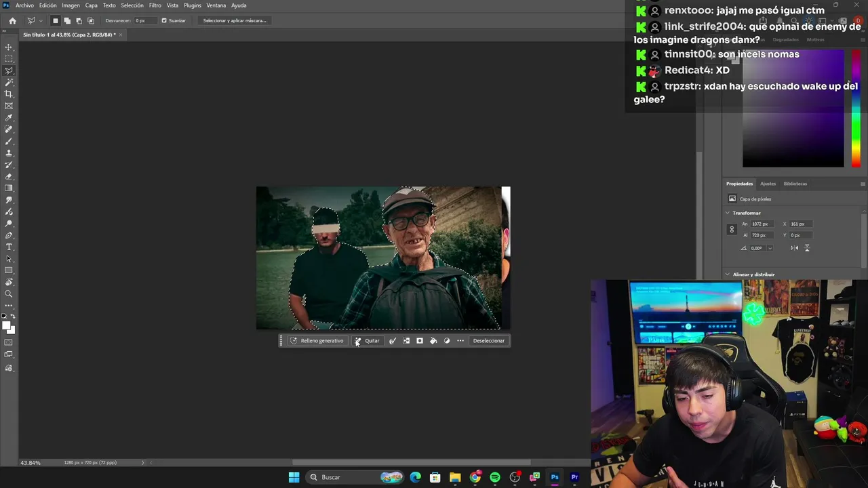Select the Path Selection tool

[9, 259]
